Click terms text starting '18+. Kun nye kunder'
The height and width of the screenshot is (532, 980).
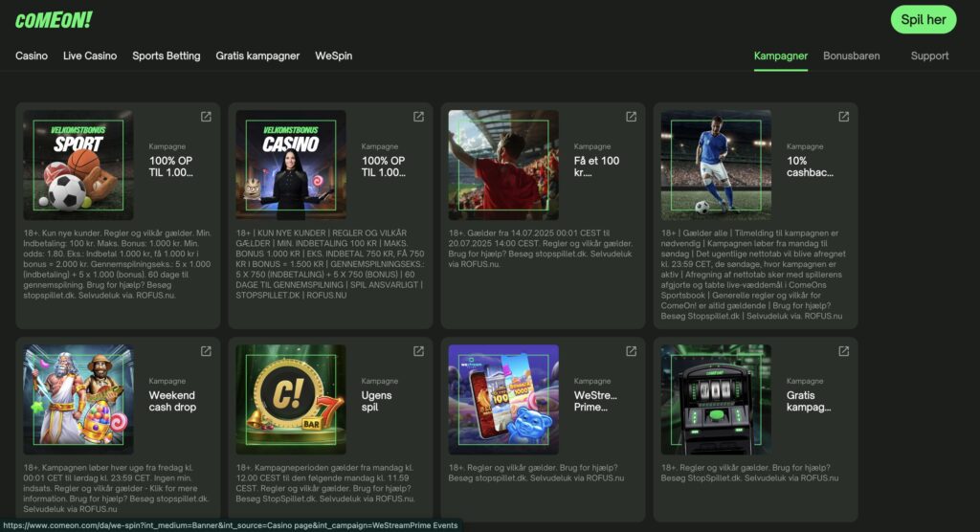118,264
